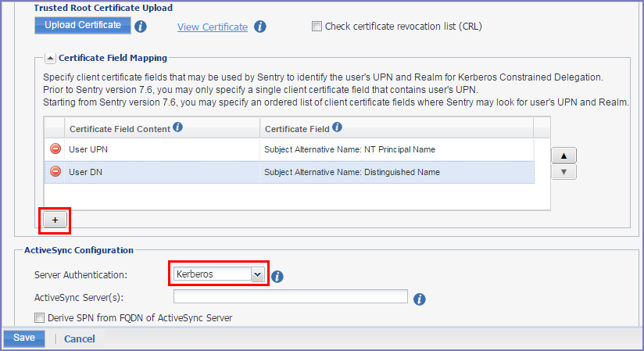Toggle Derive SPN from FQDN checkbox
Viewport: 644px width, 351px height.
coord(40,317)
